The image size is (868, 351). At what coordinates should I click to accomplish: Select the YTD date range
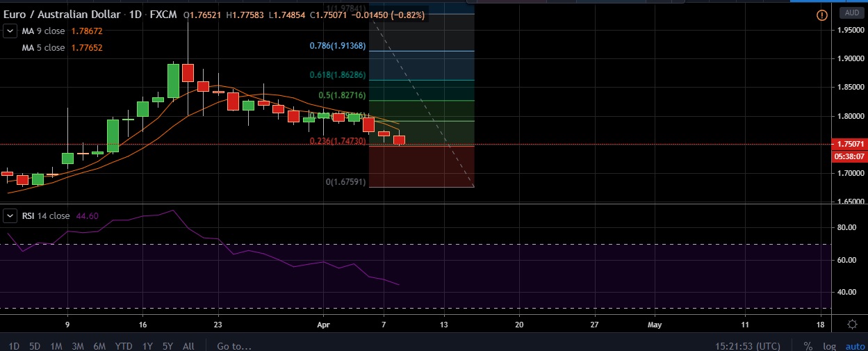124,345
